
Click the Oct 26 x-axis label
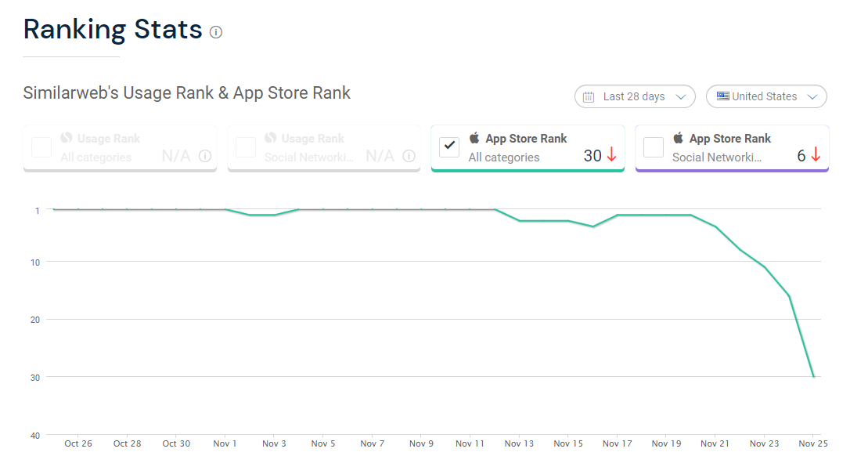[78, 443]
